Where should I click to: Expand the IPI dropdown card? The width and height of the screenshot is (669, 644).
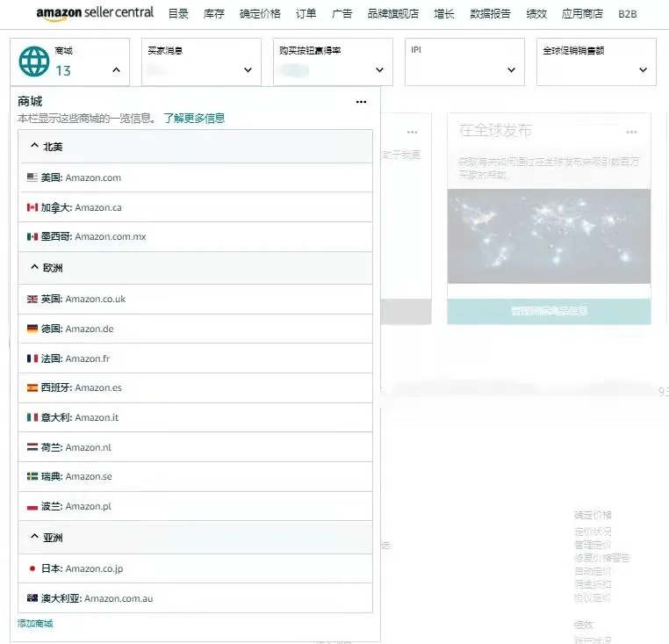511,70
